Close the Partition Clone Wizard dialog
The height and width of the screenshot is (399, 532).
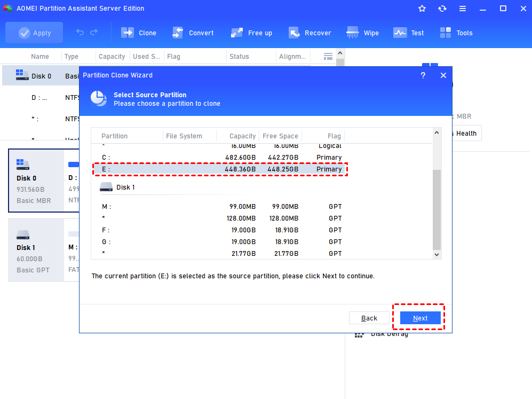(443, 75)
